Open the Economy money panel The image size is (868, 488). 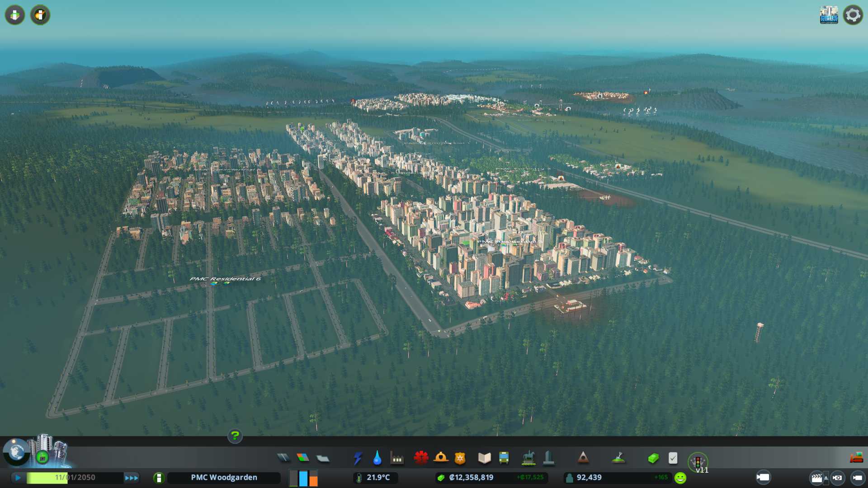tap(653, 458)
